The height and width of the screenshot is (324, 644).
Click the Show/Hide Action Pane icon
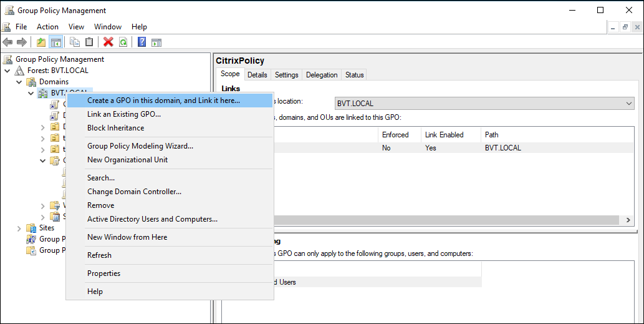[x=156, y=42]
